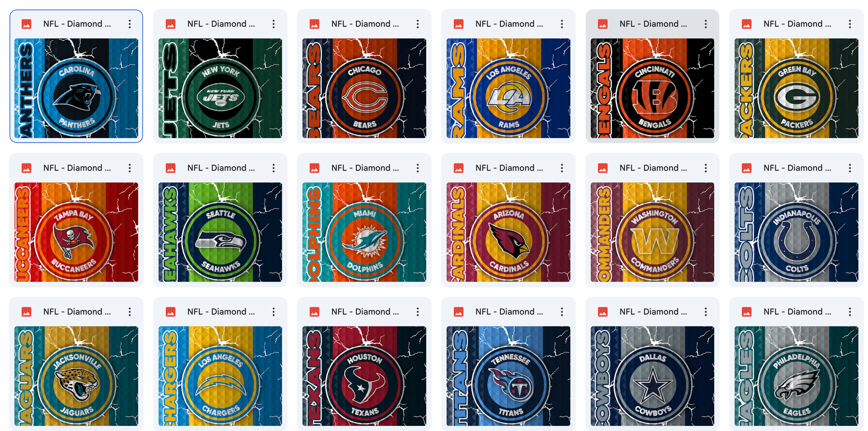Select the Chicago Bears thumbnail

(x=364, y=88)
